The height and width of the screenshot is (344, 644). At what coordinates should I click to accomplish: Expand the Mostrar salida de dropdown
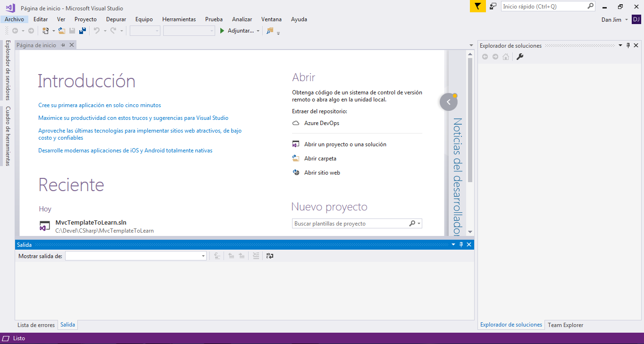(x=203, y=256)
